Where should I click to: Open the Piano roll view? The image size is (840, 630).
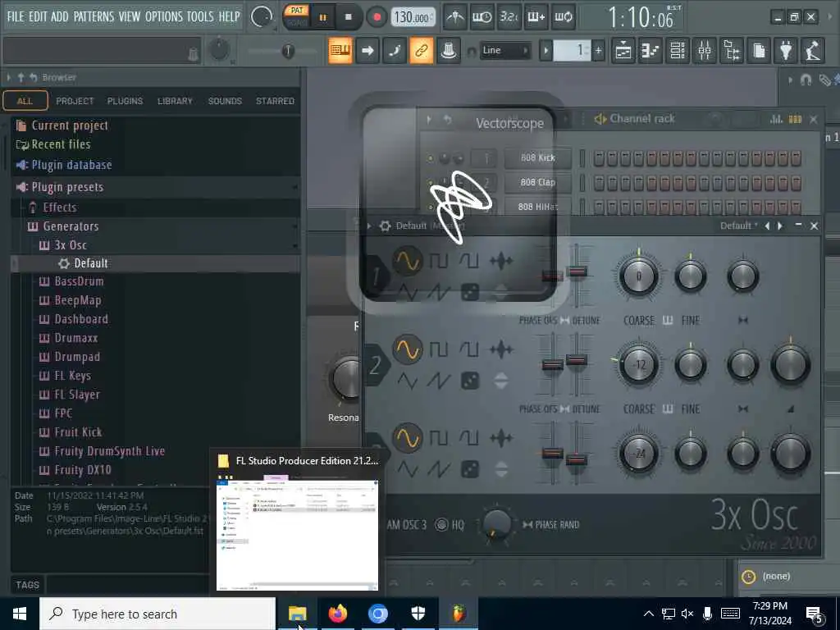coord(651,51)
